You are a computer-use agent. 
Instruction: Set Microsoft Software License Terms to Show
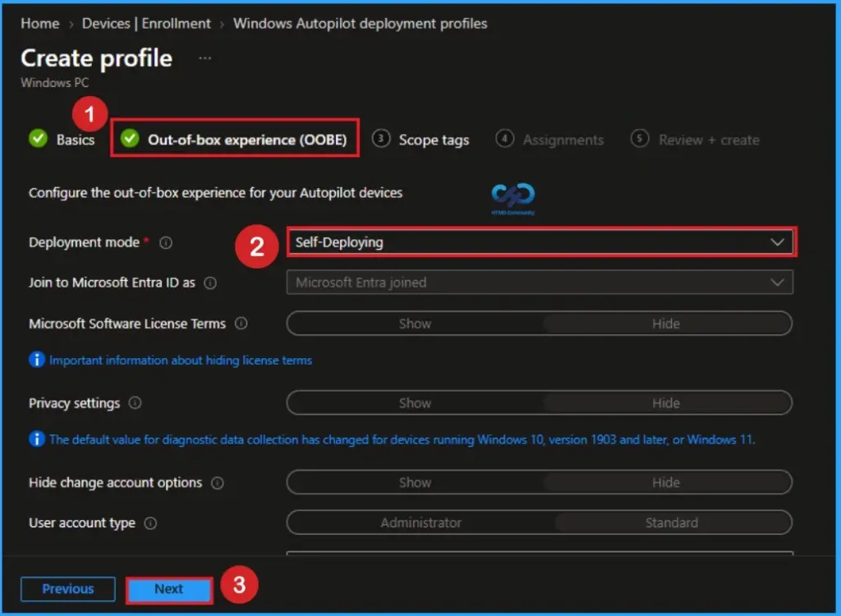tap(415, 324)
